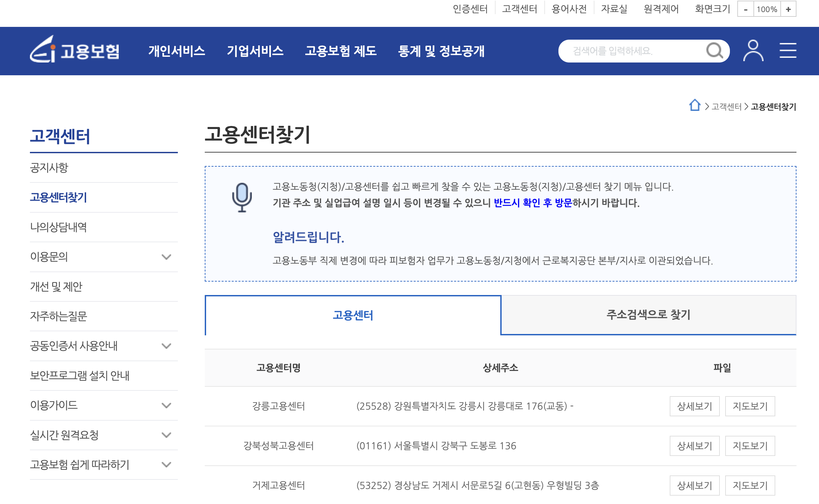This screenshot has height=504, width=819.
Task: Expand 고용보험 쉽게 따라하기 section
Action: click(x=166, y=465)
